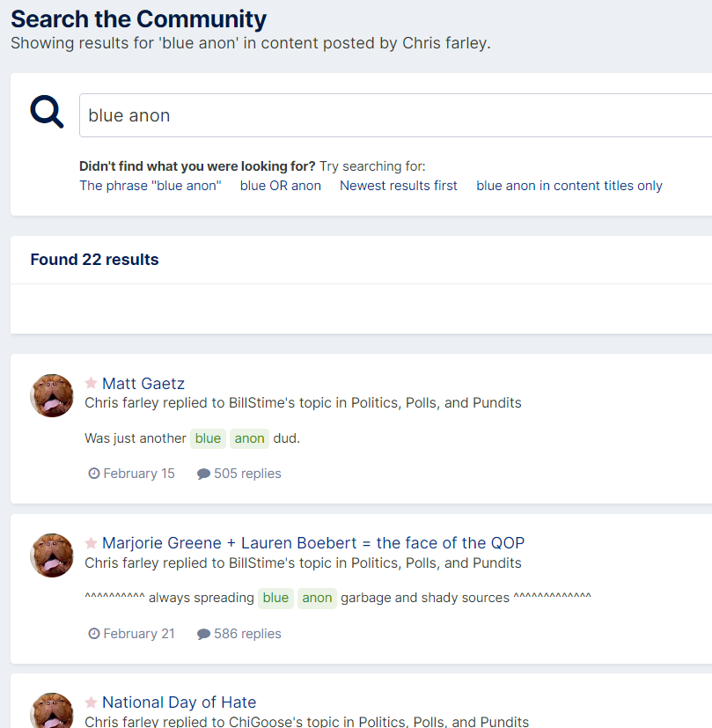The height and width of the screenshot is (728, 712).
Task: Click the comment bubble icon by 505 replies
Action: tap(203, 474)
